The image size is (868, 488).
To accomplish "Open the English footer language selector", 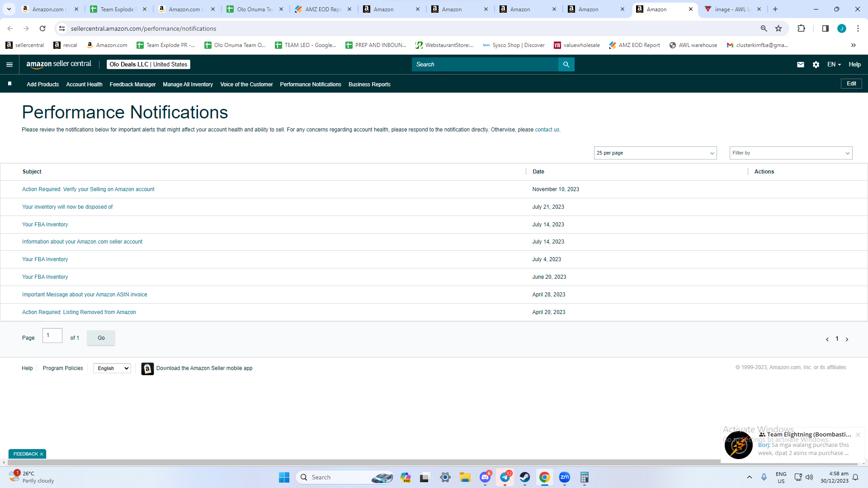I will 112,369.
